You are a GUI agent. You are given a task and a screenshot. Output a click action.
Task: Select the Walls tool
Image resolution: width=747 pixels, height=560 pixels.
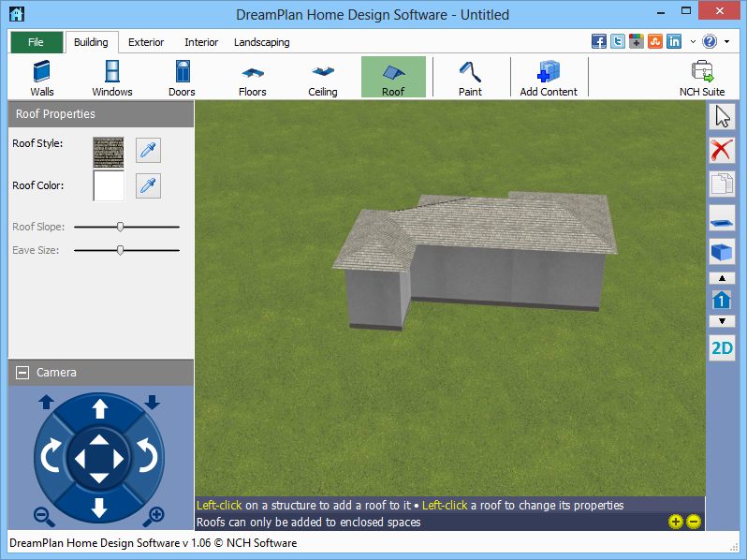point(41,78)
